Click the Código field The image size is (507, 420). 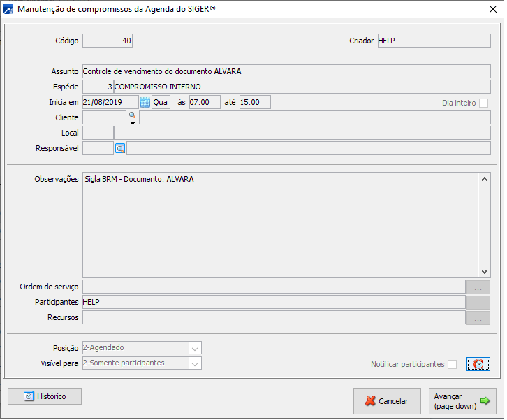[108, 41]
